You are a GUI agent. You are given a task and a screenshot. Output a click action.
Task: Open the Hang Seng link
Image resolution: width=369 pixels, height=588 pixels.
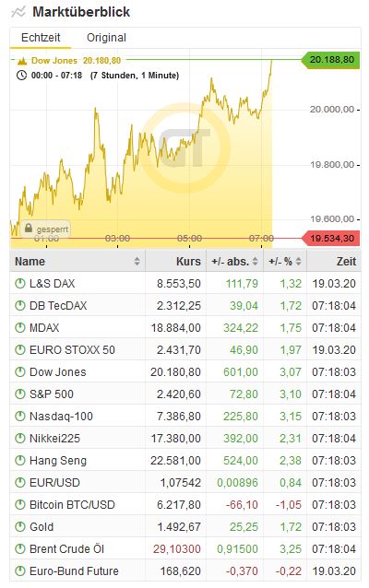click(58, 461)
